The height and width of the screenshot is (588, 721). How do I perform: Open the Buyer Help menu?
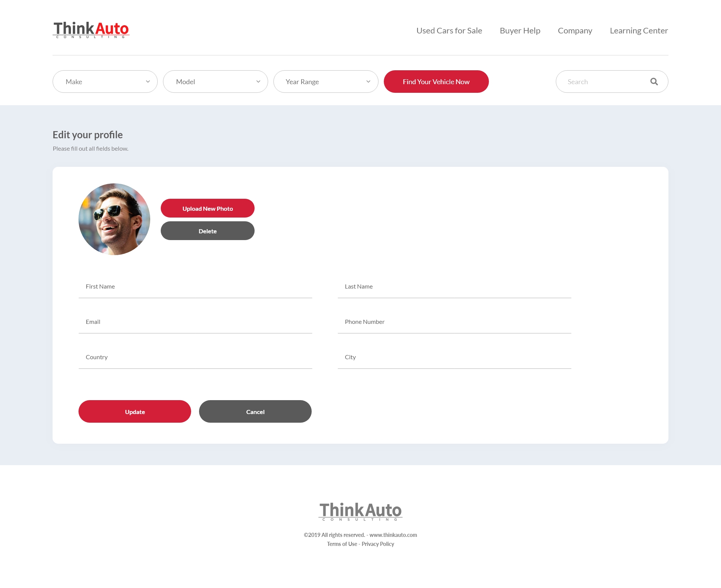(520, 30)
